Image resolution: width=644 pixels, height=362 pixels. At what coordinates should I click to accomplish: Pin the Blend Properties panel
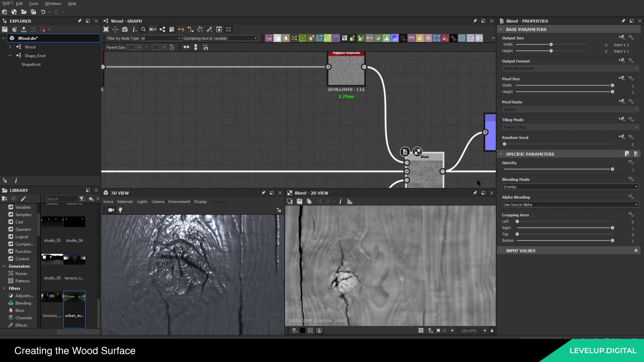(x=623, y=21)
